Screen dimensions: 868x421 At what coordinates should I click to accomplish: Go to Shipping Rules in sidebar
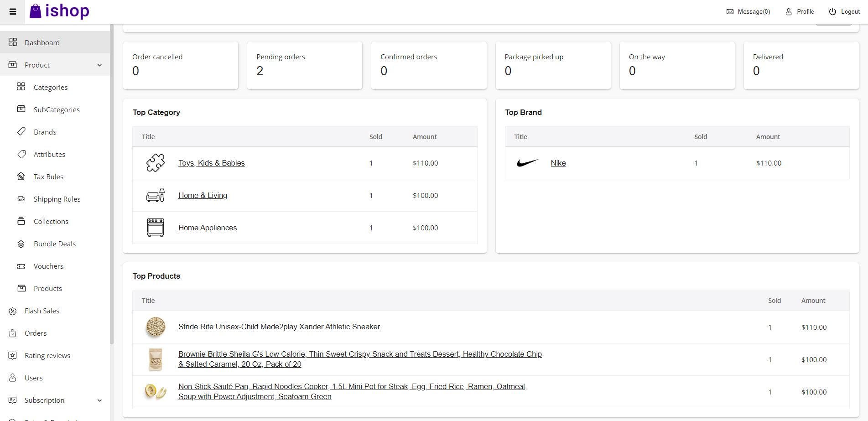click(x=57, y=199)
